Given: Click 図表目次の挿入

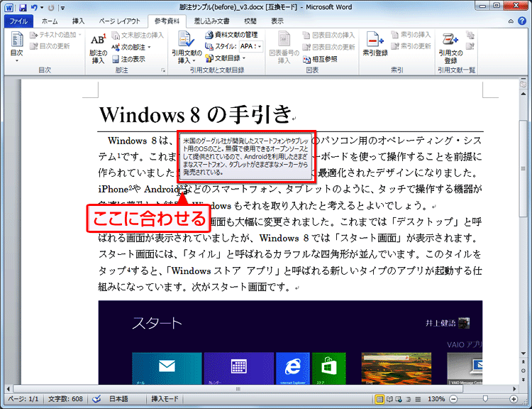Looking at the screenshot, I should tap(328, 35).
